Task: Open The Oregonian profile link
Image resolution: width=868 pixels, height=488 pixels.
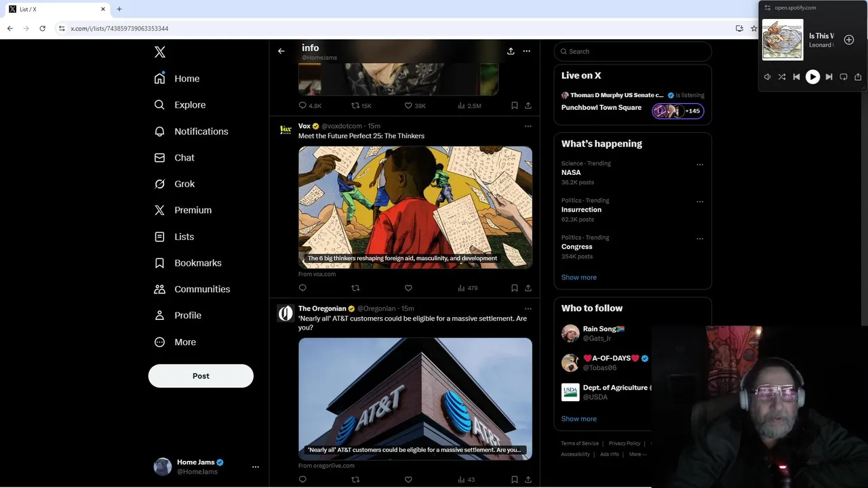Action: click(322, 308)
